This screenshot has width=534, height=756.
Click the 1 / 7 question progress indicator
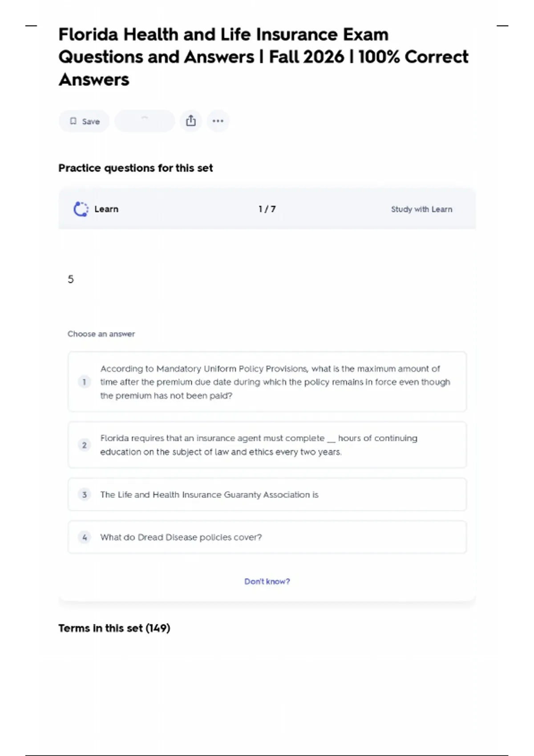(x=267, y=209)
